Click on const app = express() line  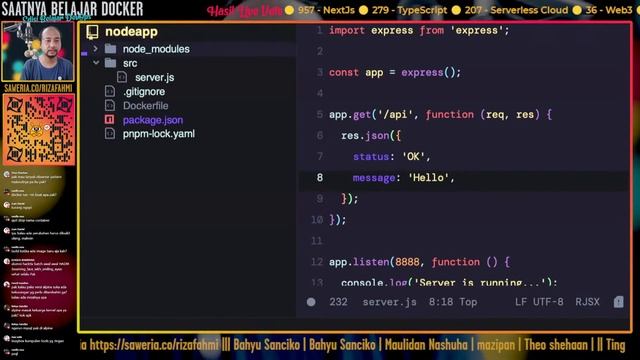(x=395, y=73)
